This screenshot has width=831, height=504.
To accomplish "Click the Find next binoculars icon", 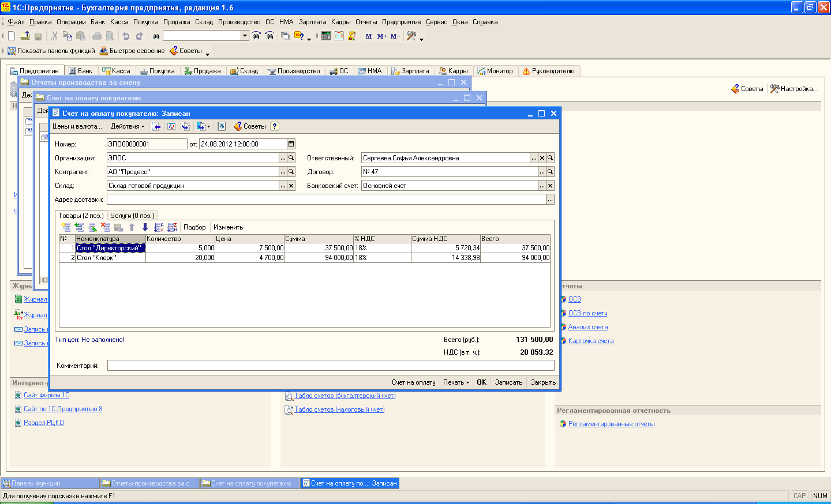I will 256,36.
